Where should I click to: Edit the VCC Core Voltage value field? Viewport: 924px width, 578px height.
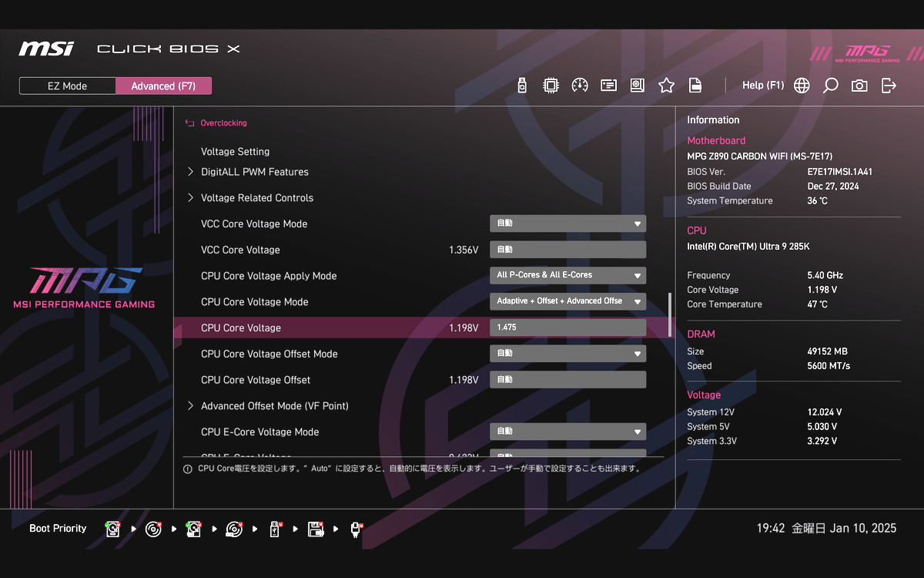(568, 250)
